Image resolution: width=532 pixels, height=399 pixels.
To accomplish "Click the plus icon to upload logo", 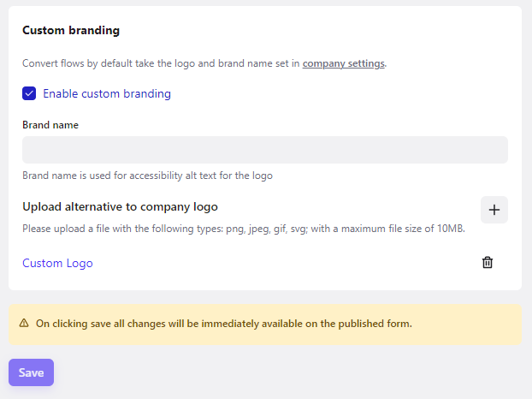I will click(x=494, y=210).
